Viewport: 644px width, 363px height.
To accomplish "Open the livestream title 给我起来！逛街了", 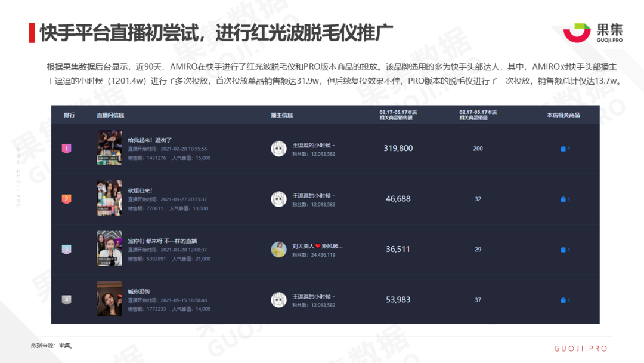I will (150, 140).
